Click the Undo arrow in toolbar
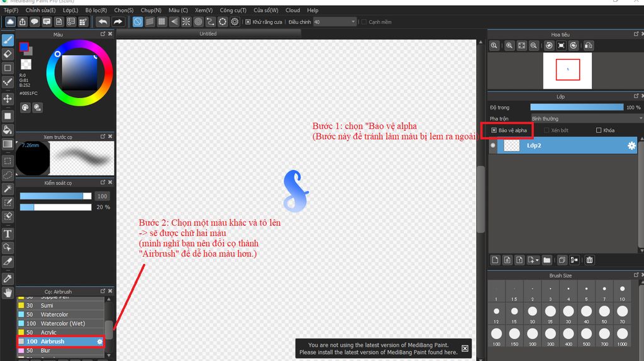Image resolution: width=644 pixels, height=361 pixels. click(103, 22)
